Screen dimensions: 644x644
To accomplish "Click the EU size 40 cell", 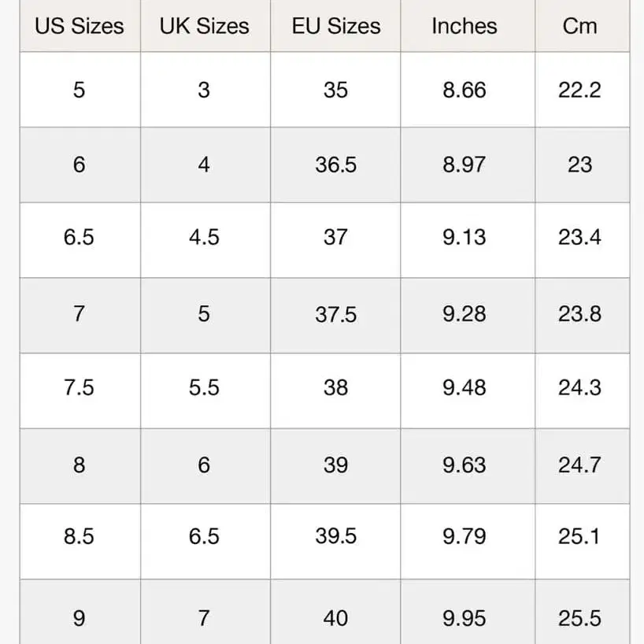I will 335,618.
